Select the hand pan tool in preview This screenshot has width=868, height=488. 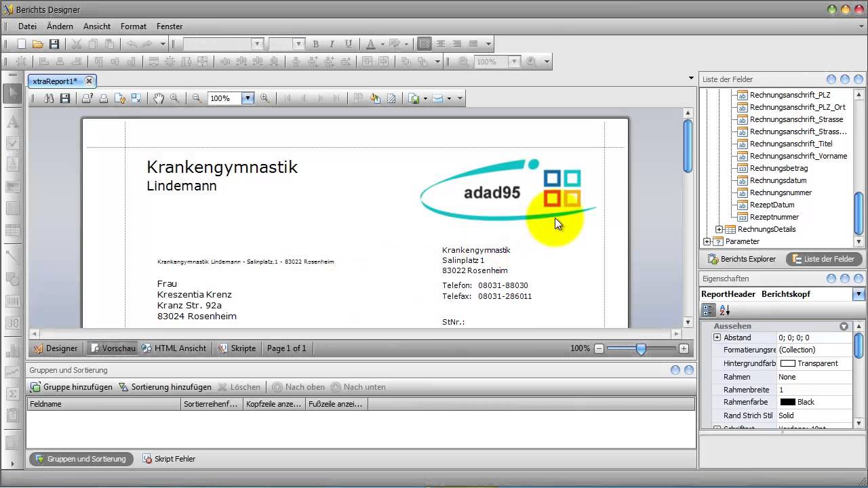pyautogui.click(x=158, y=98)
